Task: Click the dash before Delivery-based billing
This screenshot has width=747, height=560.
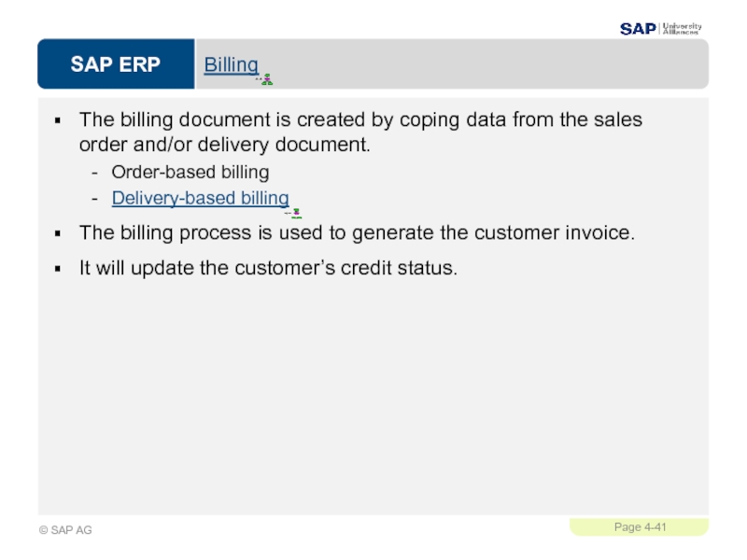Action: tap(95, 199)
